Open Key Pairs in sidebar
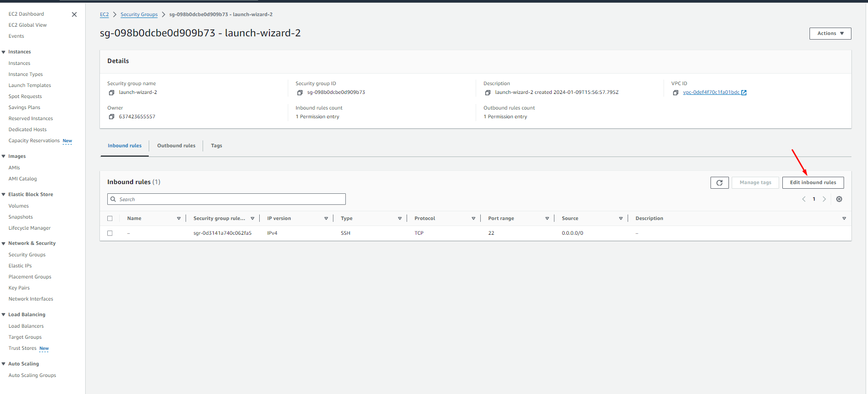The height and width of the screenshot is (394, 868). [x=19, y=288]
